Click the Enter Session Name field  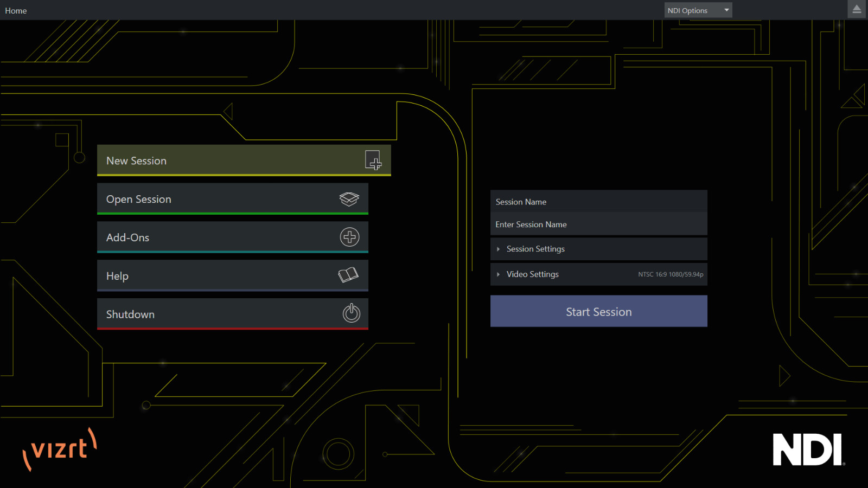(x=598, y=224)
